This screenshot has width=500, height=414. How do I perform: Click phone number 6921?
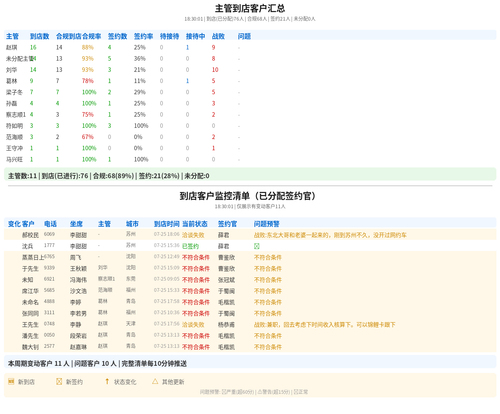tap(49, 279)
